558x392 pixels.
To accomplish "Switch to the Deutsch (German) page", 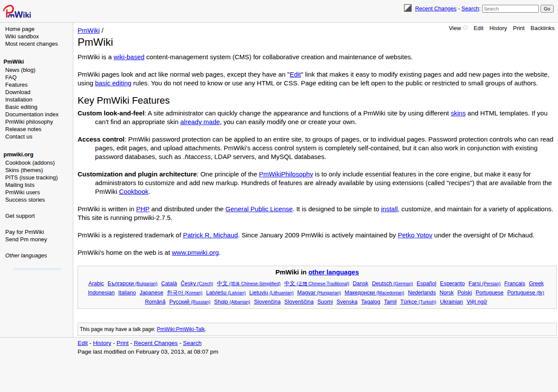I will (392, 284).
